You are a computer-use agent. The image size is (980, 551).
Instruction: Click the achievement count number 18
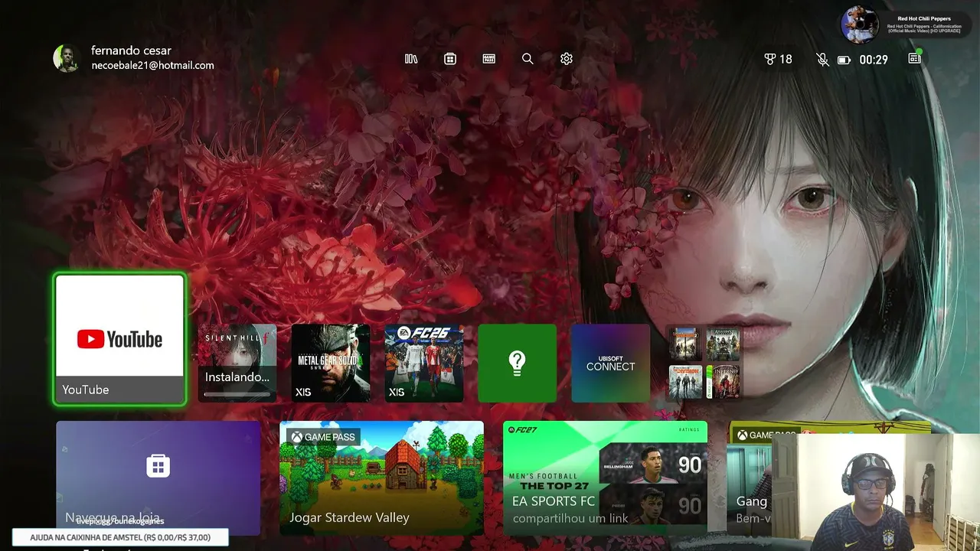click(x=786, y=59)
